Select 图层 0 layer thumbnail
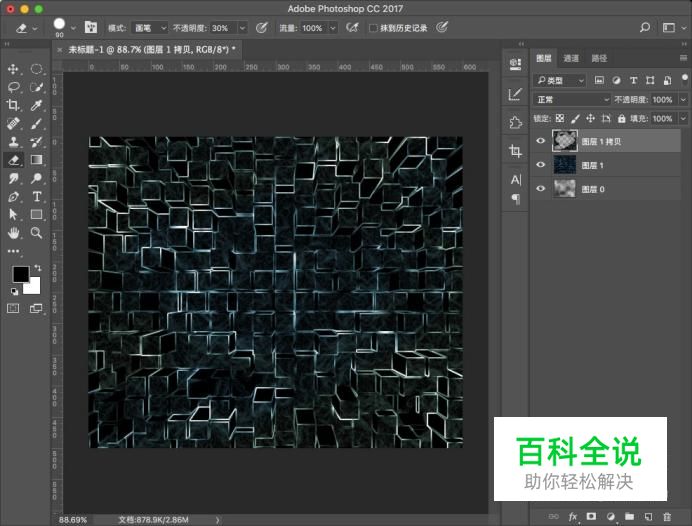The width and height of the screenshot is (692, 526). pos(564,189)
